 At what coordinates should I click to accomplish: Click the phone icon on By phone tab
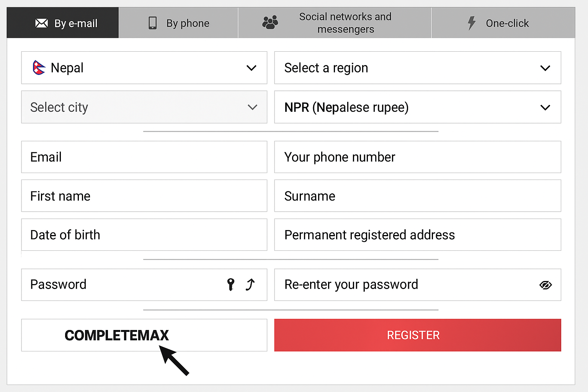152,23
